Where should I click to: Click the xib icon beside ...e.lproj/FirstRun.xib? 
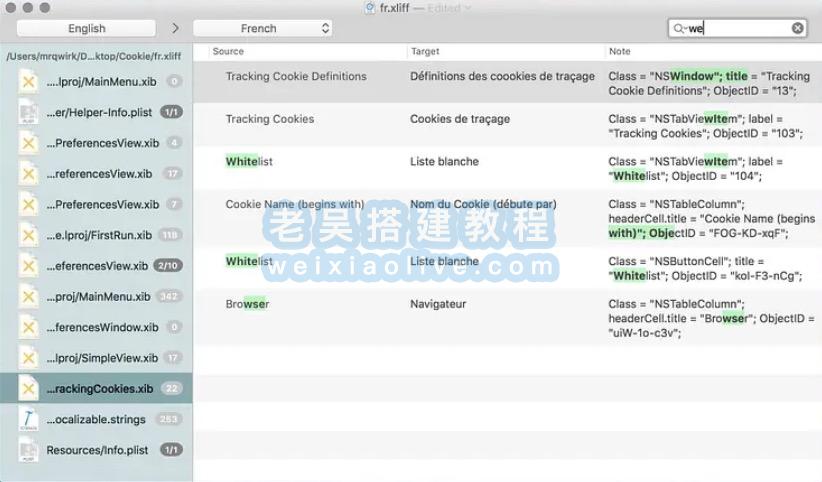click(28, 235)
